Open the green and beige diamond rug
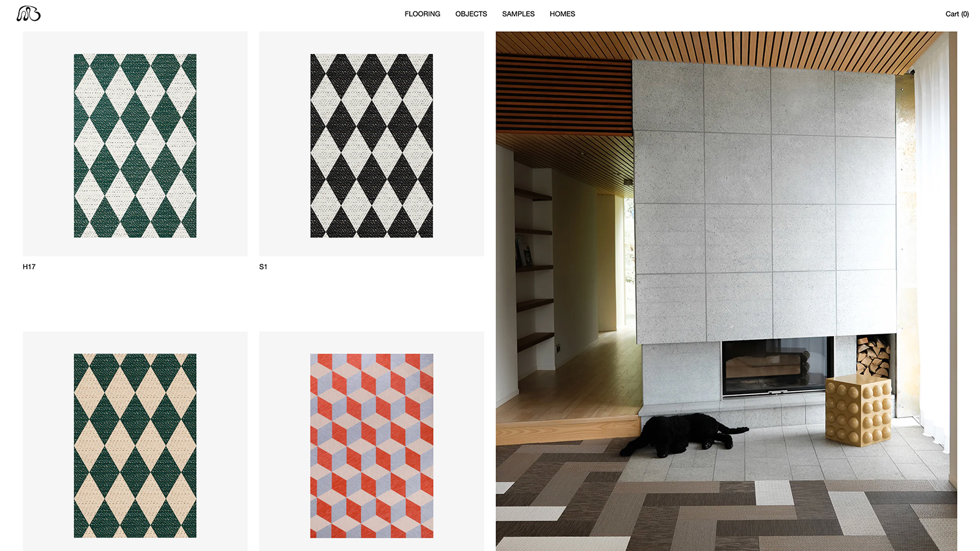The height and width of the screenshot is (551, 980). (135, 446)
